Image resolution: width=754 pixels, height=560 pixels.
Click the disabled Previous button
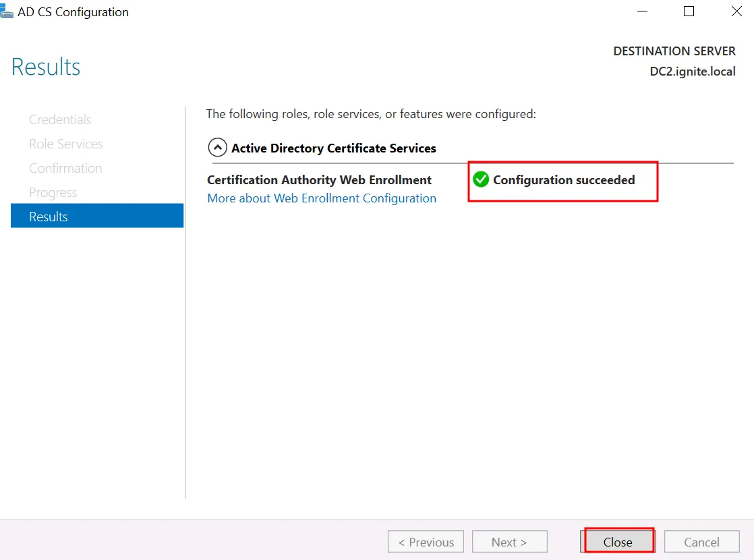point(426,542)
